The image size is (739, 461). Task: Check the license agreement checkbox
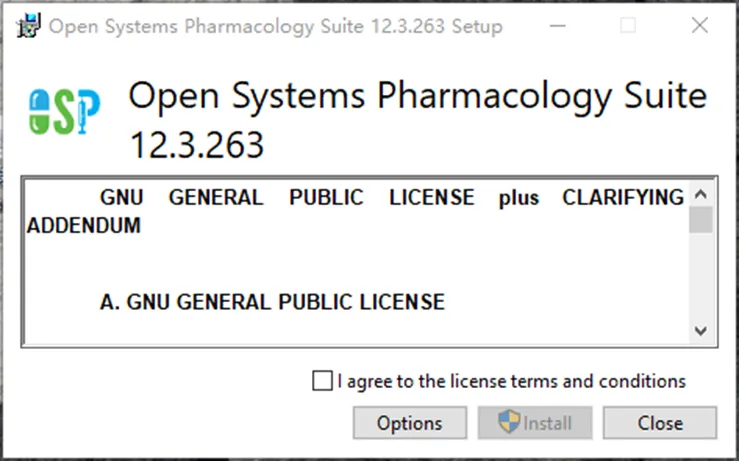tap(322, 381)
